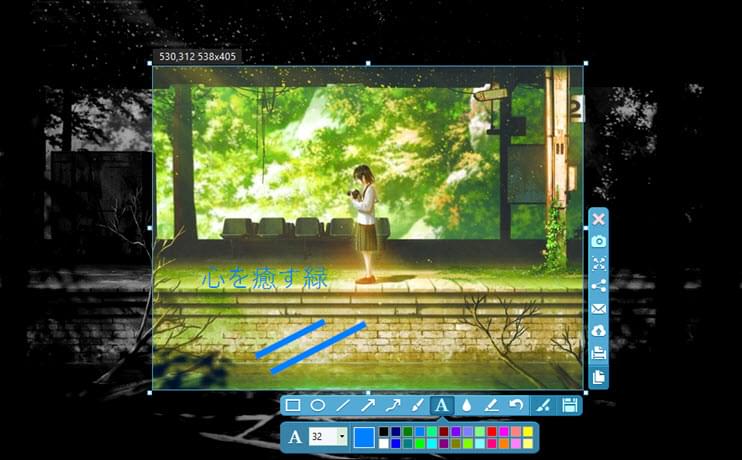Copy the screenshot to clipboard
Screen dimensions: 742x460
point(598,377)
